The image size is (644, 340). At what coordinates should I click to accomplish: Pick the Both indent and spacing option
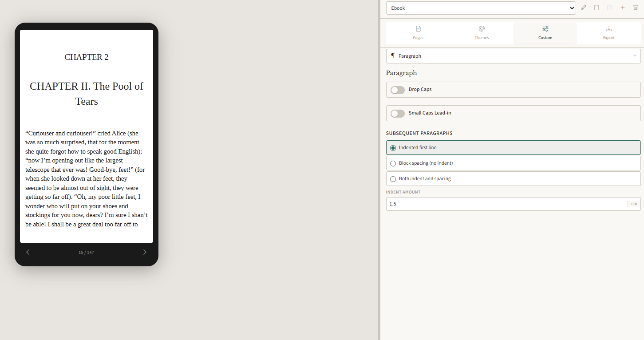(x=513, y=179)
